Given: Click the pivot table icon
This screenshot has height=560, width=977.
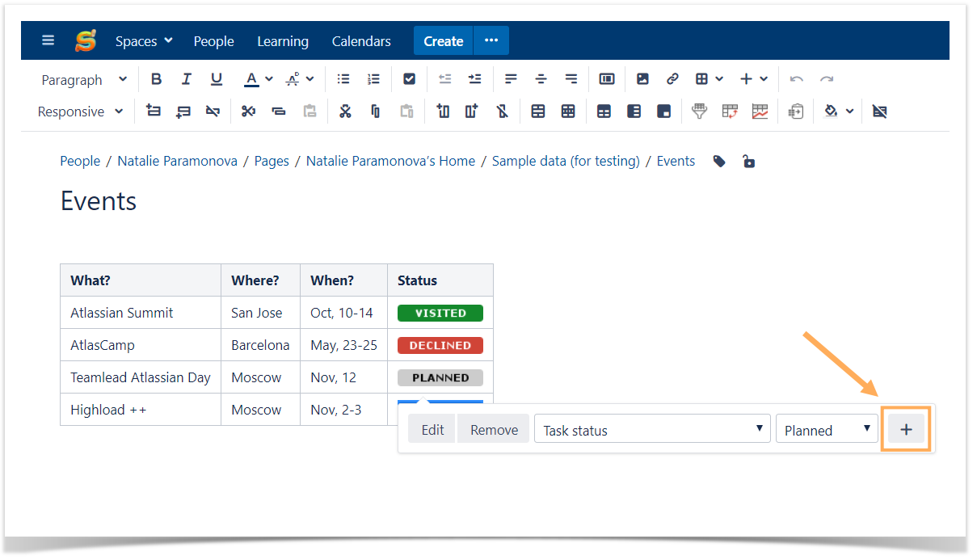Looking at the screenshot, I should coord(730,112).
